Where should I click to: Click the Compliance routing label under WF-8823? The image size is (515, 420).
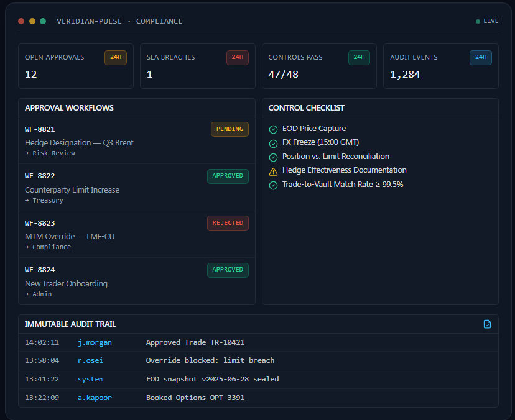click(x=52, y=247)
